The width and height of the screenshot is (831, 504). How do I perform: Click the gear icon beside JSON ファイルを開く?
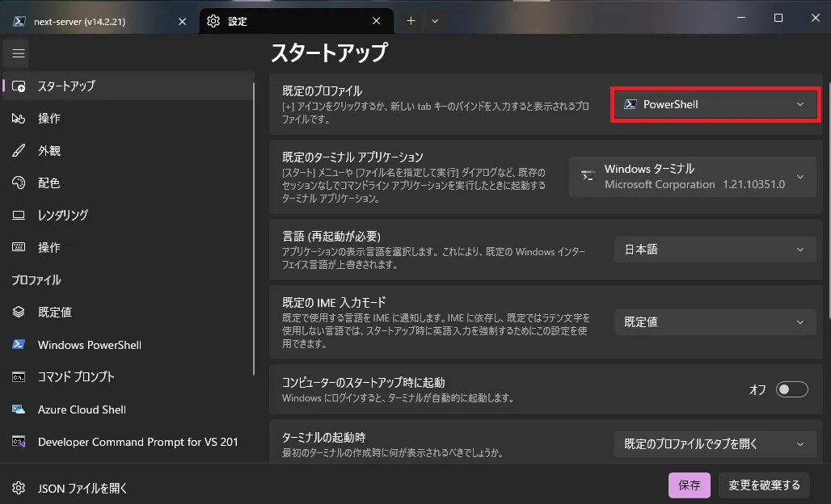click(19, 488)
